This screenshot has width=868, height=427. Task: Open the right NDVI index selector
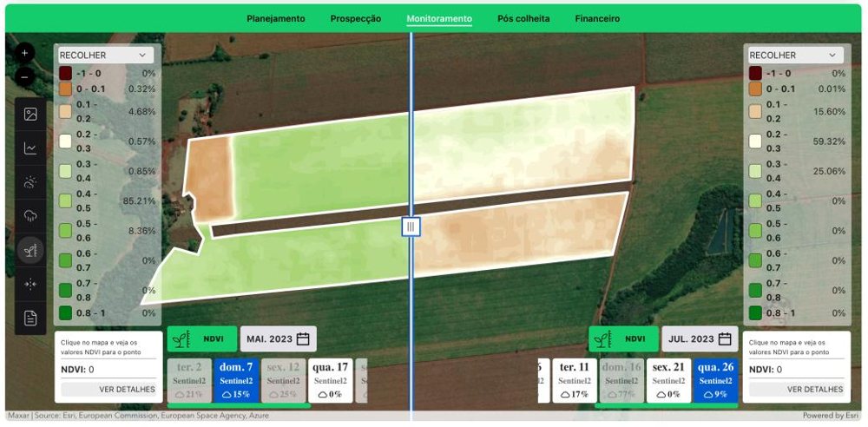[x=623, y=339]
